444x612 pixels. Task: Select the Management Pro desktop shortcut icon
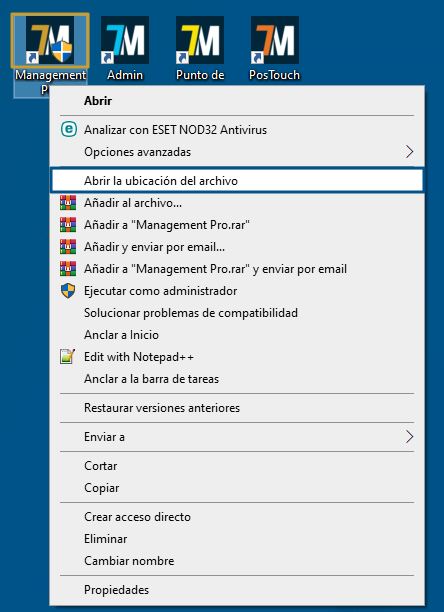click(x=50, y=40)
